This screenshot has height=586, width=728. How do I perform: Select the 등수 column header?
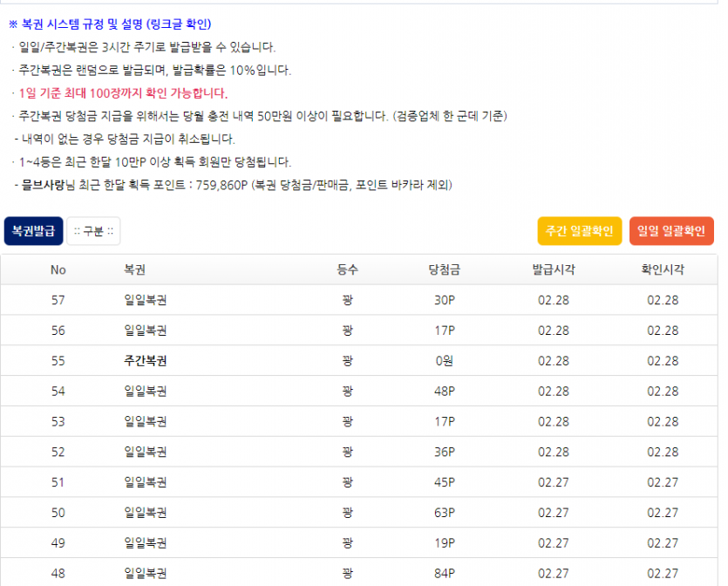tap(347, 269)
